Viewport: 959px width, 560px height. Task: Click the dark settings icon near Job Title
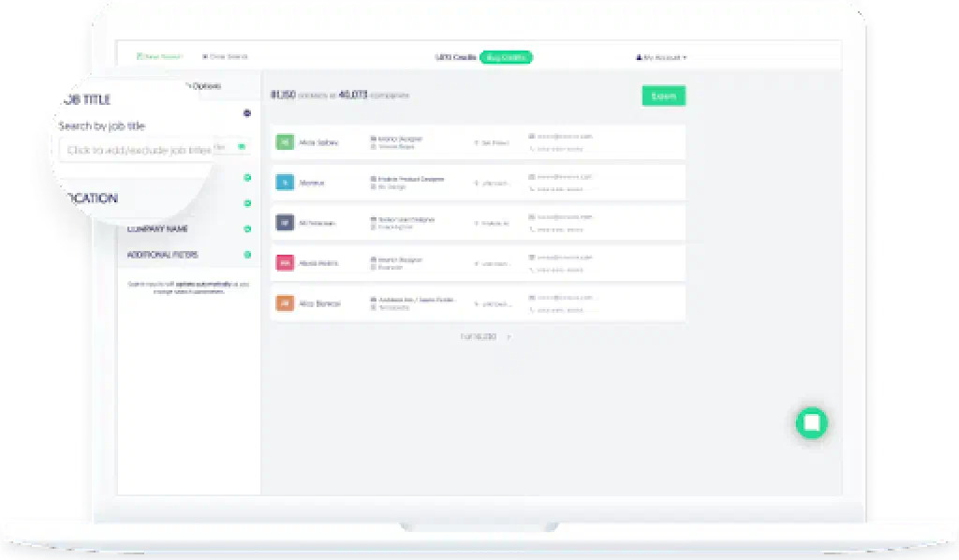pos(246,112)
